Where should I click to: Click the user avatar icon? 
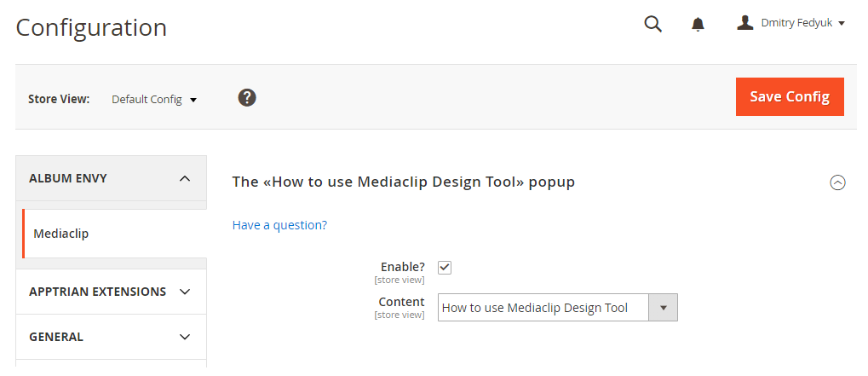pyautogui.click(x=745, y=23)
